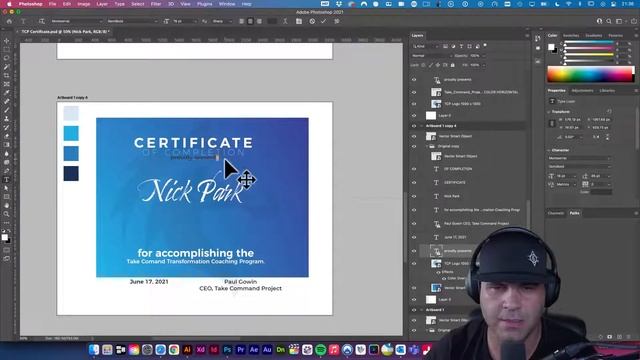Right-align the text in options bar
Viewport: 640px width, 360px height.
(x=259, y=21)
